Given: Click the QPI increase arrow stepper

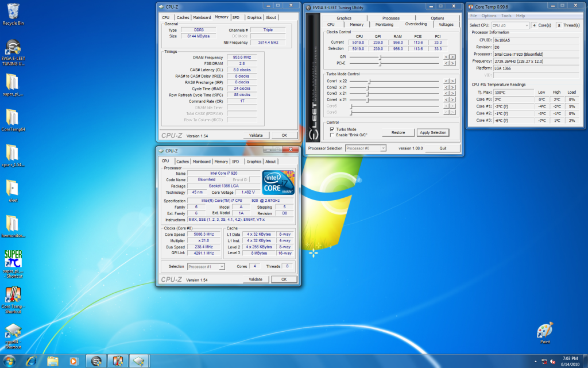Looking at the screenshot, I should [x=452, y=57].
